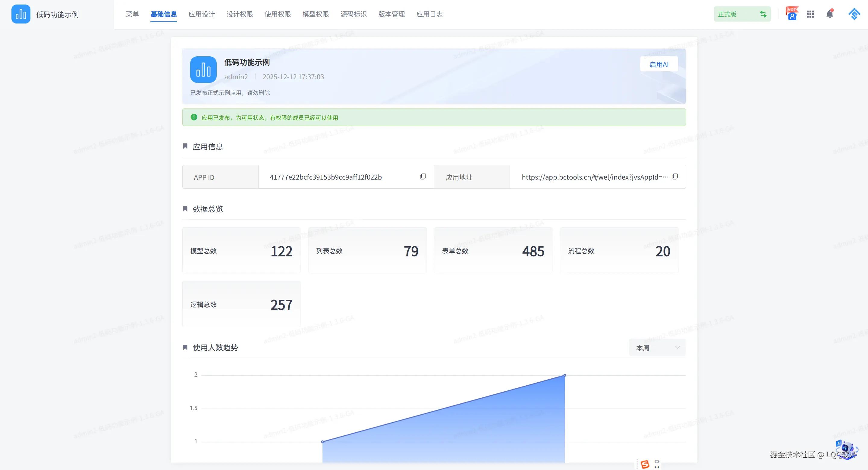The height and width of the screenshot is (470, 868).
Task: Click the chart's peak data point
Action: 565,375
